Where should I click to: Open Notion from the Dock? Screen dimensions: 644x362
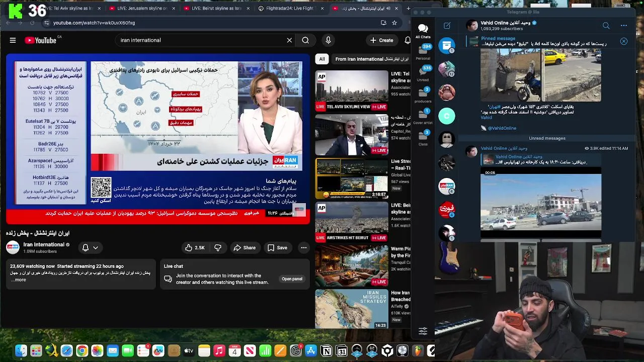(x=326, y=351)
